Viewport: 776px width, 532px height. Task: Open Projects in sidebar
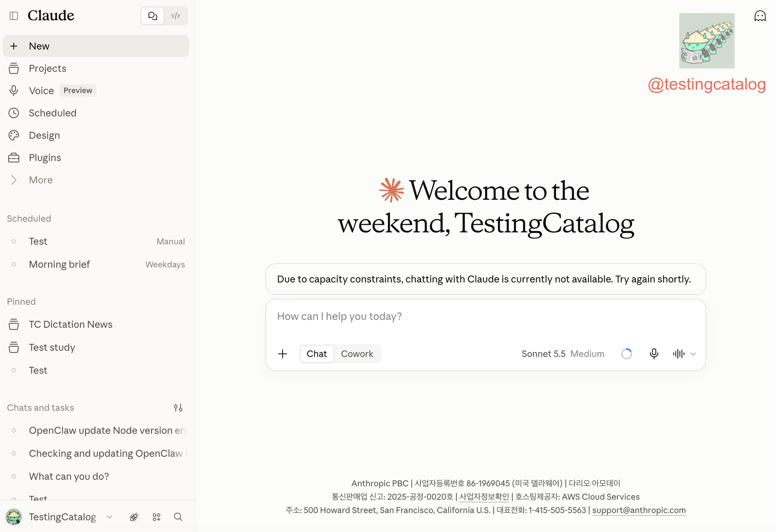pyautogui.click(x=96, y=69)
